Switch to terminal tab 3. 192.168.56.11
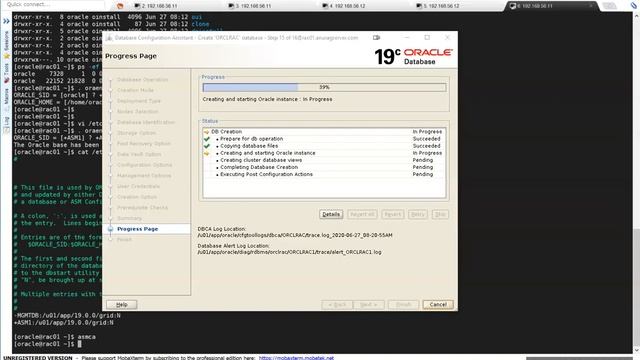640x360 pixels. point(249,6)
